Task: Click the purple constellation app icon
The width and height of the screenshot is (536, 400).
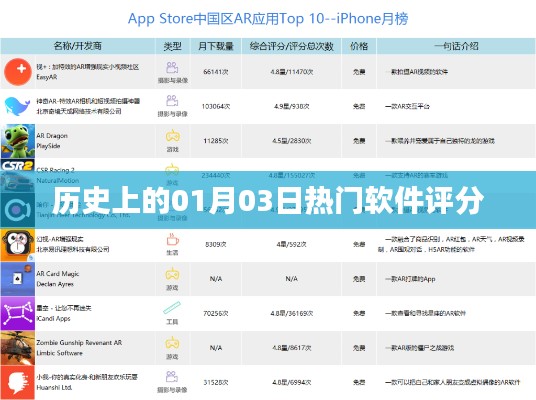Action: 17,314
